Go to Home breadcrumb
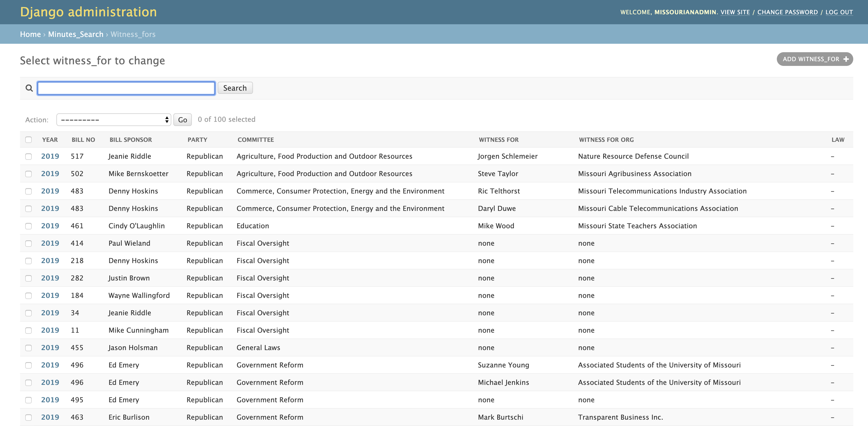Viewport: 868px width, 426px height. click(30, 34)
